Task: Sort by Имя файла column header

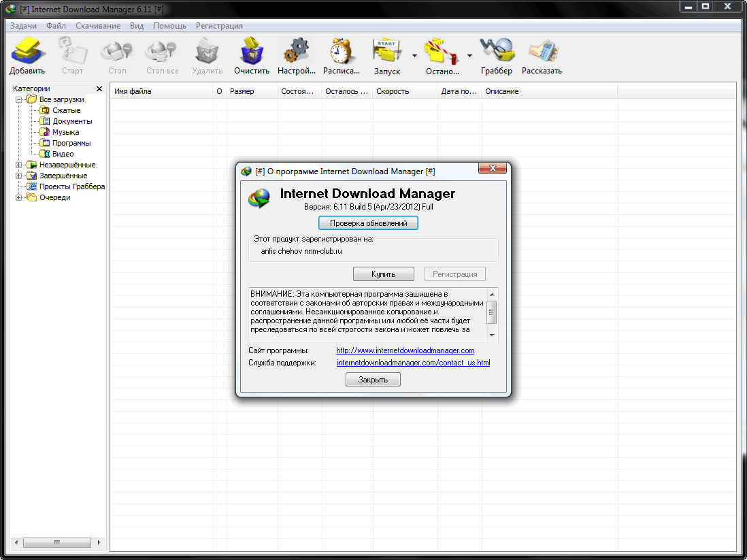Action: click(x=161, y=91)
